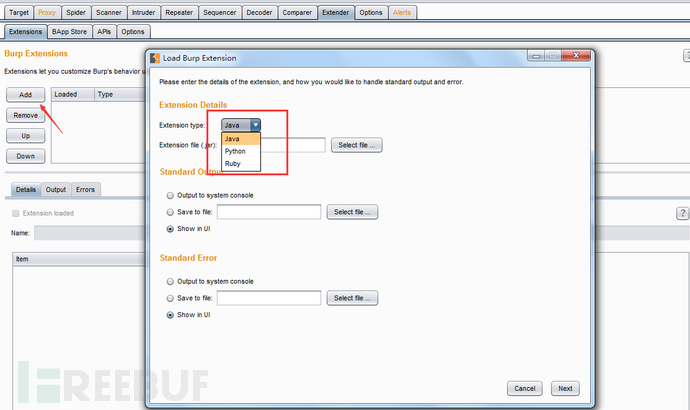The width and height of the screenshot is (690, 410).
Task: Choose Python from the extension type list
Action: pos(241,151)
